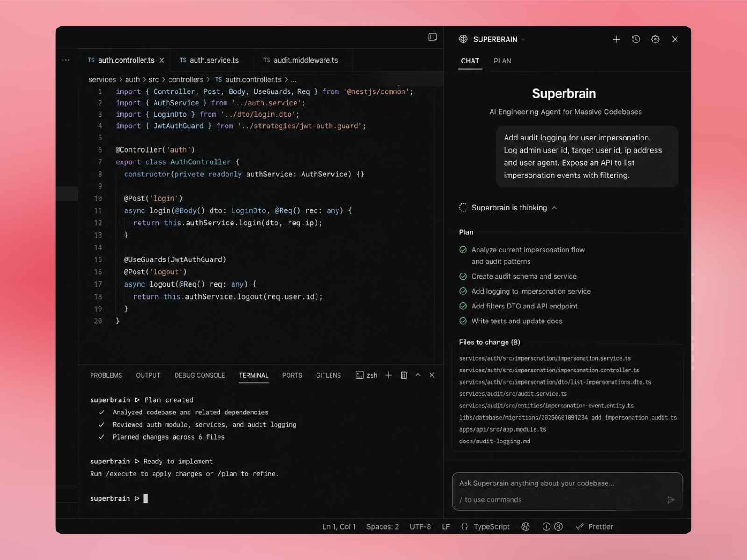Open list-impersonations.dto.ts file path
The width and height of the screenshot is (747, 560).
pyautogui.click(x=555, y=382)
